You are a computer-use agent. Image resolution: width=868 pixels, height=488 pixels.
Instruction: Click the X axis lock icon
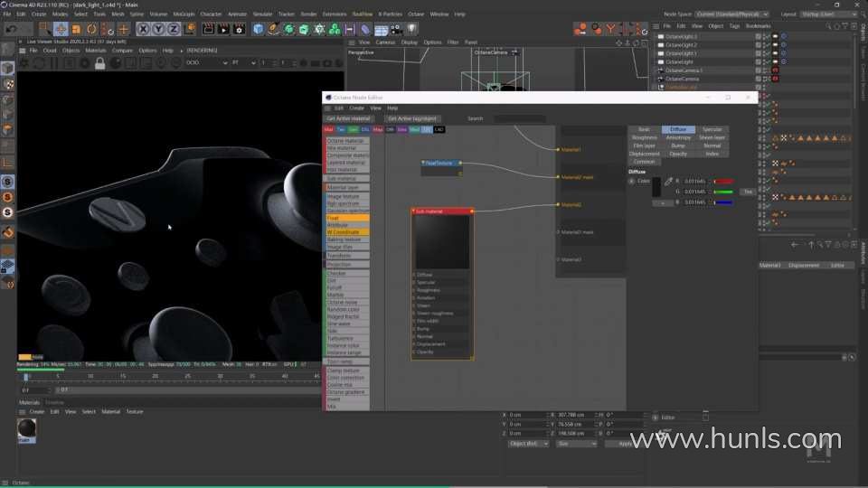(143, 29)
